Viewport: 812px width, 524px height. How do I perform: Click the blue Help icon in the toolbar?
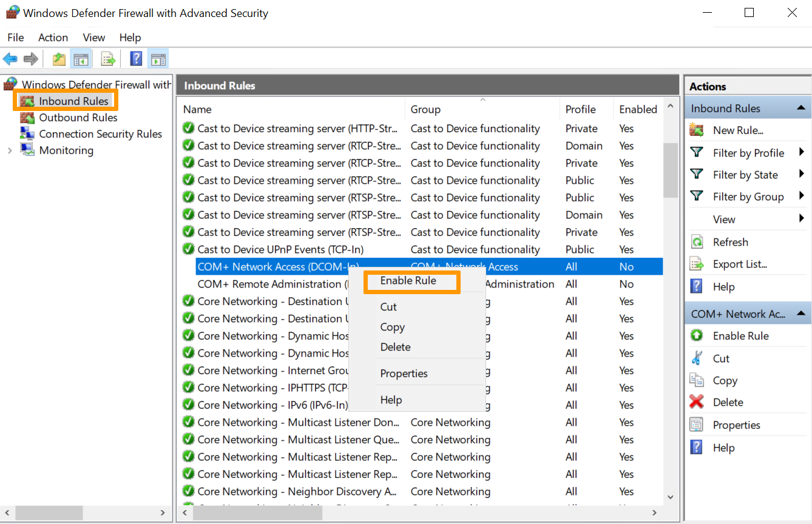(x=137, y=59)
